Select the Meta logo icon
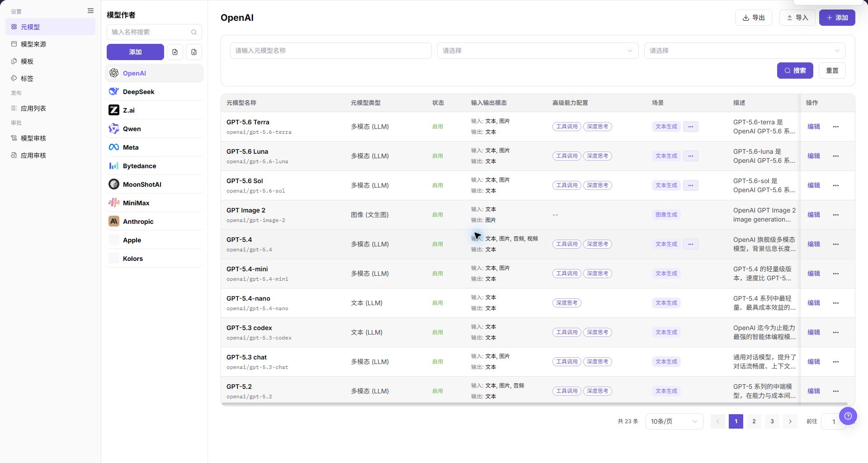The height and width of the screenshot is (463, 868). [114, 147]
